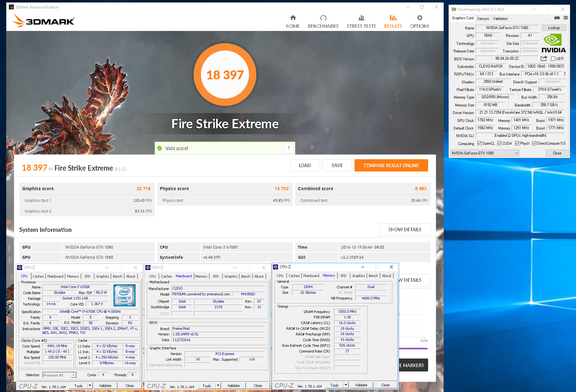576x392 pixels.
Task: Click the Core Speed value field
Action: 57,346
